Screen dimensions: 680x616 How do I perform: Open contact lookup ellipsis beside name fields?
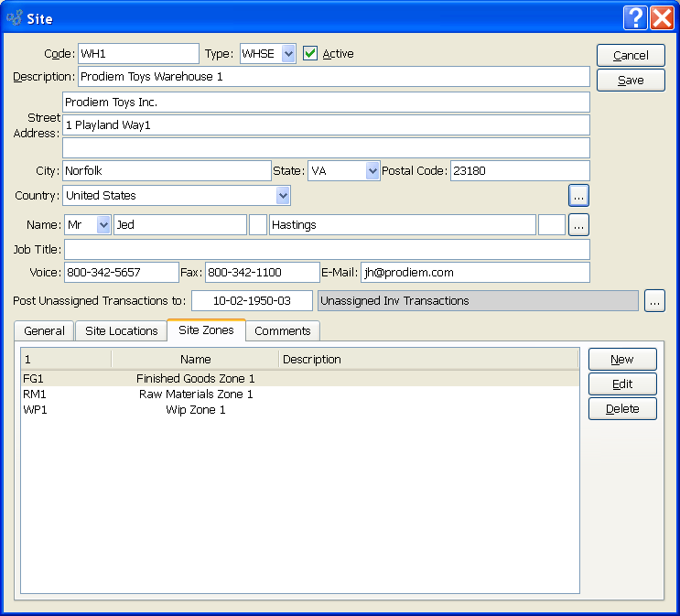(578, 225)
